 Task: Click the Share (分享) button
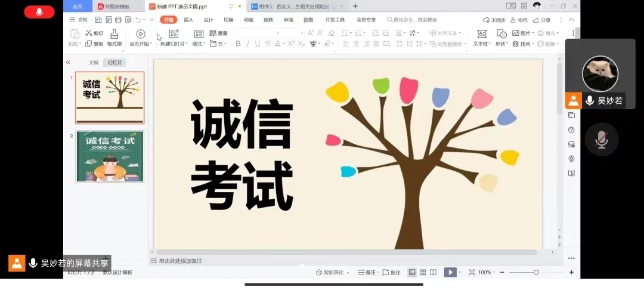tap(542, 20)
